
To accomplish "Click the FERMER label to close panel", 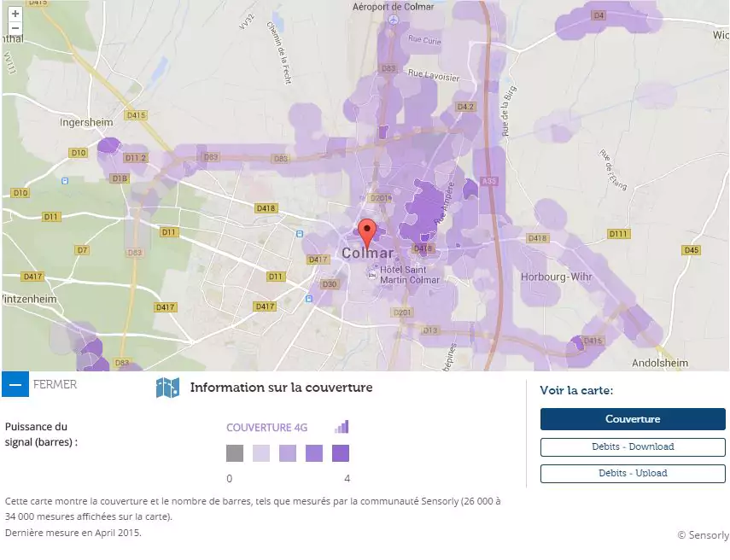I will tap(55, 384).
